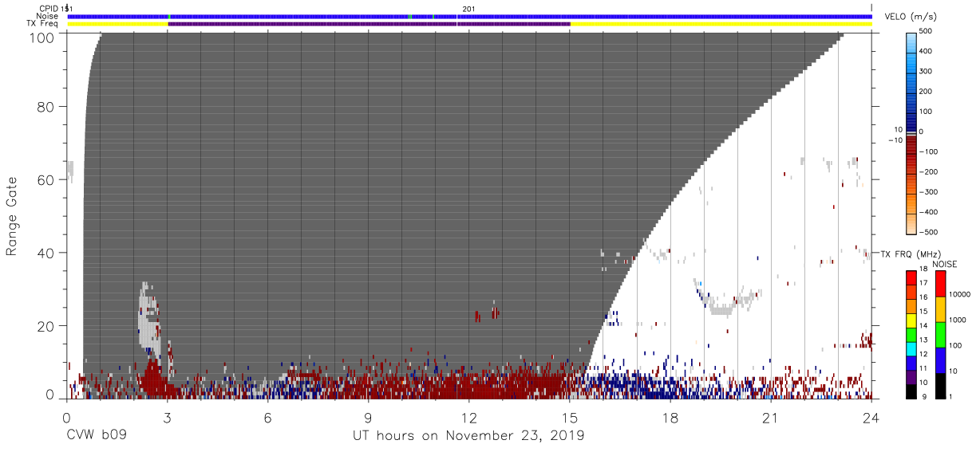Click the hour 21 tick label

tap(771, 418)
